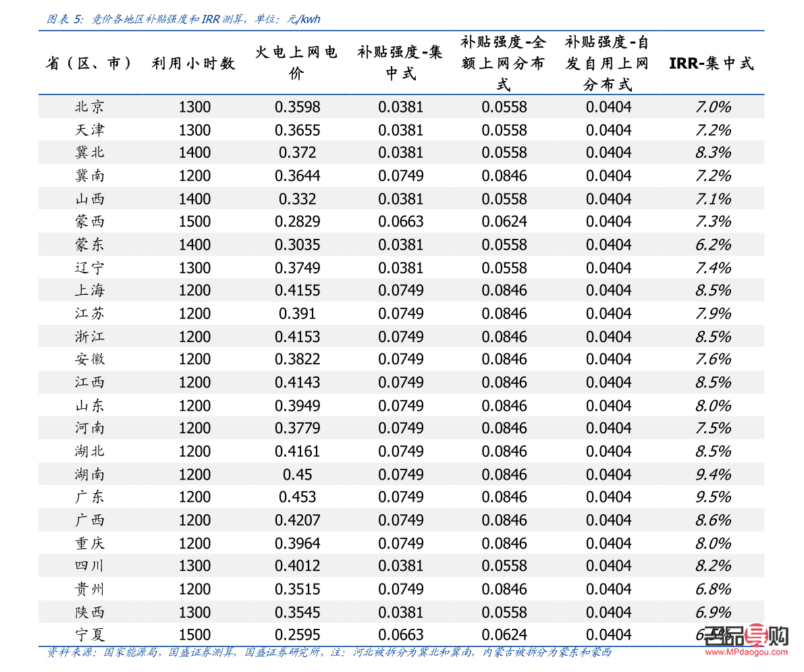Click the 安徽 row label
This screenshot has height=672, width=804.
90,359
